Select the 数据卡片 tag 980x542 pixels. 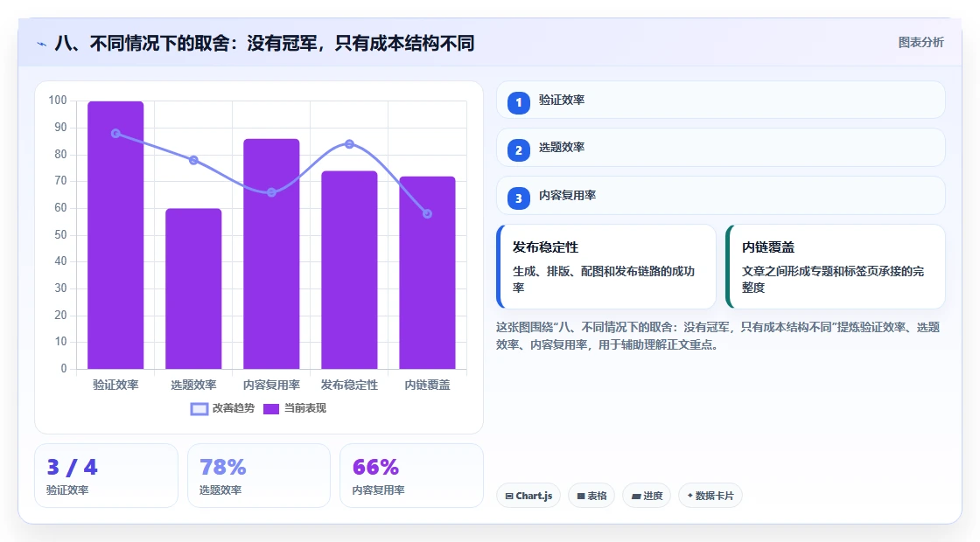[710, 496]
